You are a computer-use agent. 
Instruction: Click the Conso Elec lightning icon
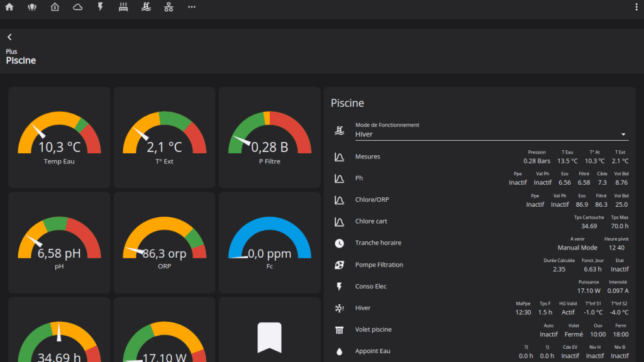pyautogui.click(x=339, y=287)
